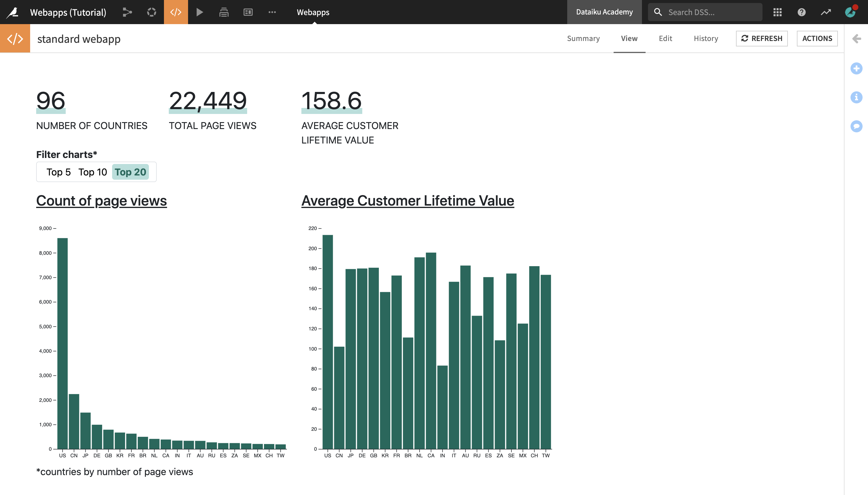Click the Filter charts* label
Image resolution: width=868 pixels, height=495 pixels.
pos(67,155)
